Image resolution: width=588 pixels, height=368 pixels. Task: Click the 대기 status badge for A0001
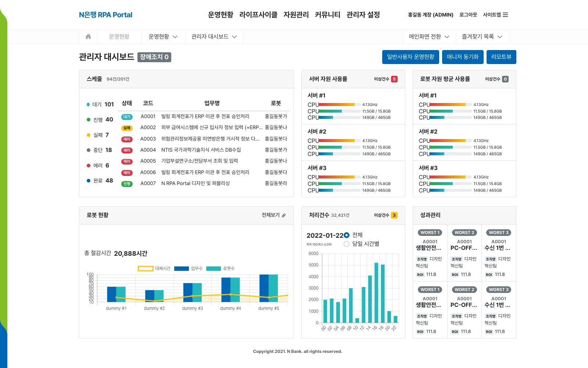click(x=127, y=117)
